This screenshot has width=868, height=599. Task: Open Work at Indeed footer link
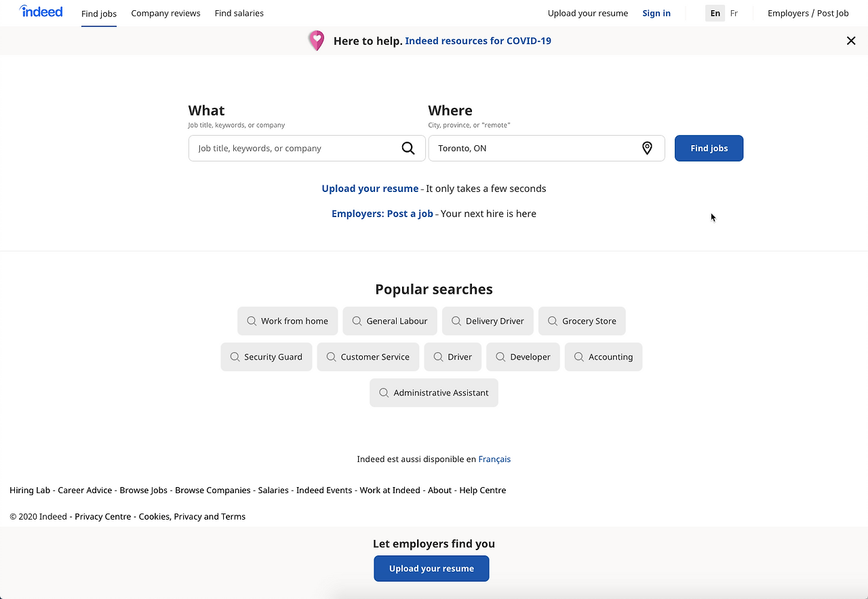coord(390,490)
